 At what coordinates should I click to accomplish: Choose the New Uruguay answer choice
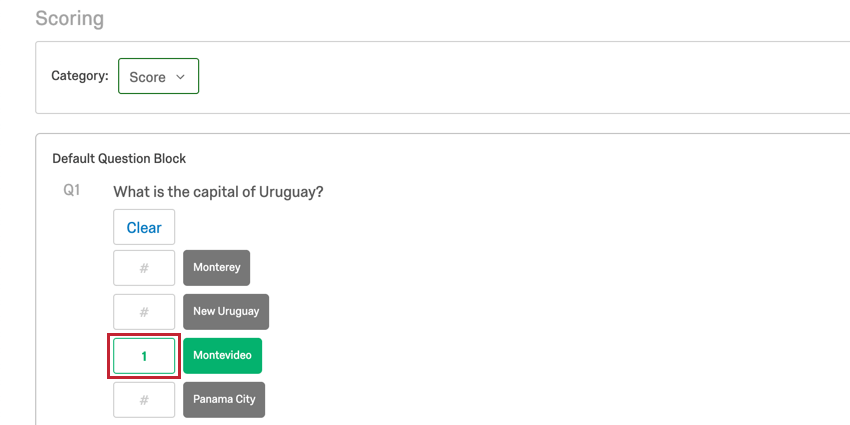click(x=226, y=311)
